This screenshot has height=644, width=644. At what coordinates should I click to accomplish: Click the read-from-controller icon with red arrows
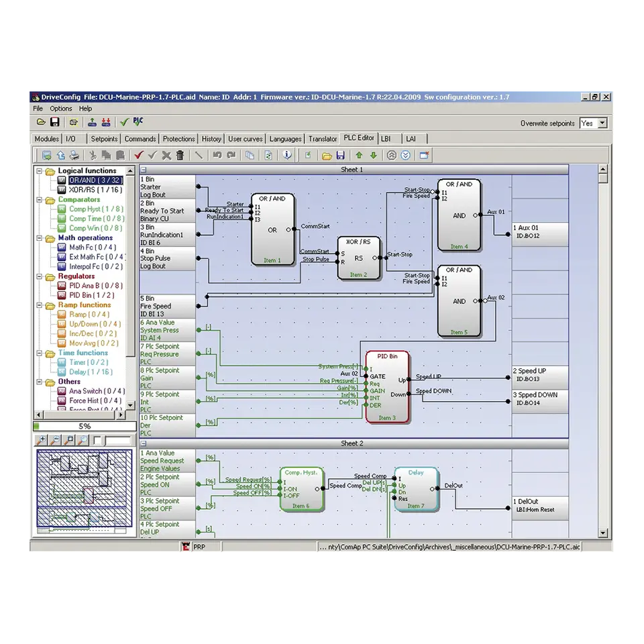click(x=106, y=122)
